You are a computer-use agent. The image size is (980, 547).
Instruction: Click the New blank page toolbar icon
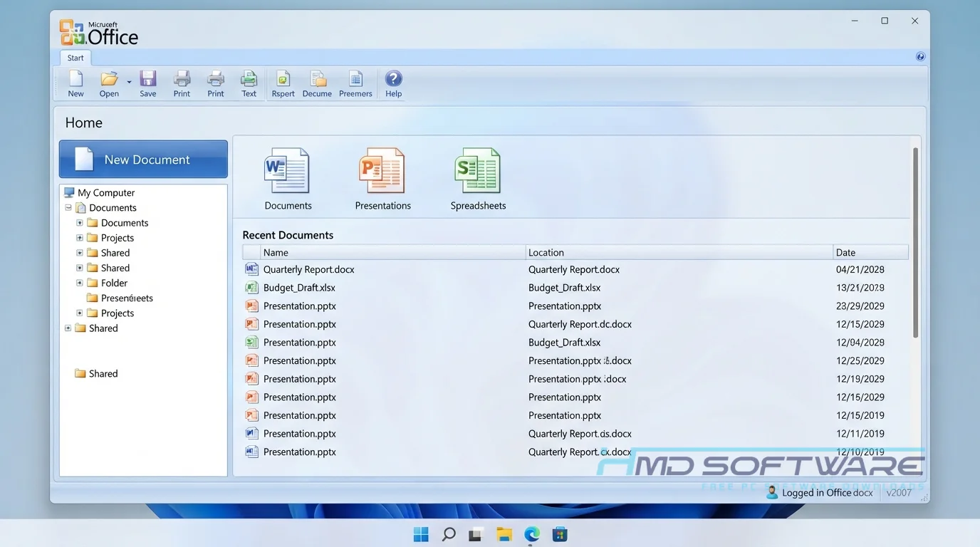pyautogui.click(x=75, y=78)
